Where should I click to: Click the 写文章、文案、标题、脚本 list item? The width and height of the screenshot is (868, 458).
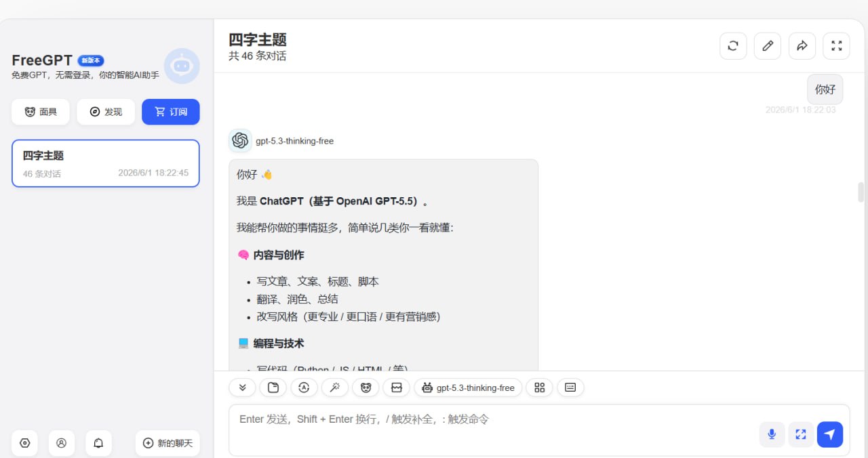(x=317, y=281)
